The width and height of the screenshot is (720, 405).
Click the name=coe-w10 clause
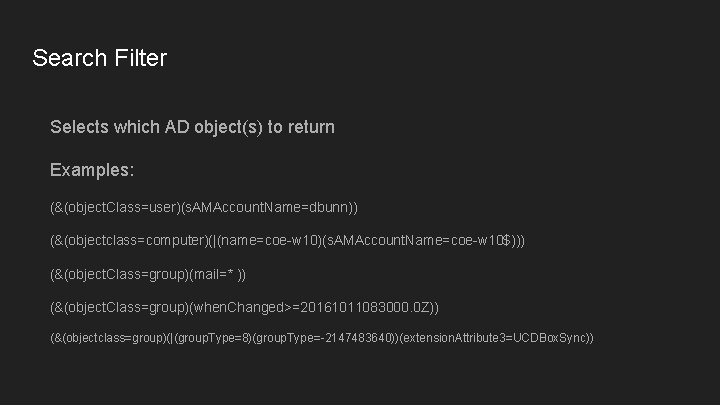click(270, 241)
